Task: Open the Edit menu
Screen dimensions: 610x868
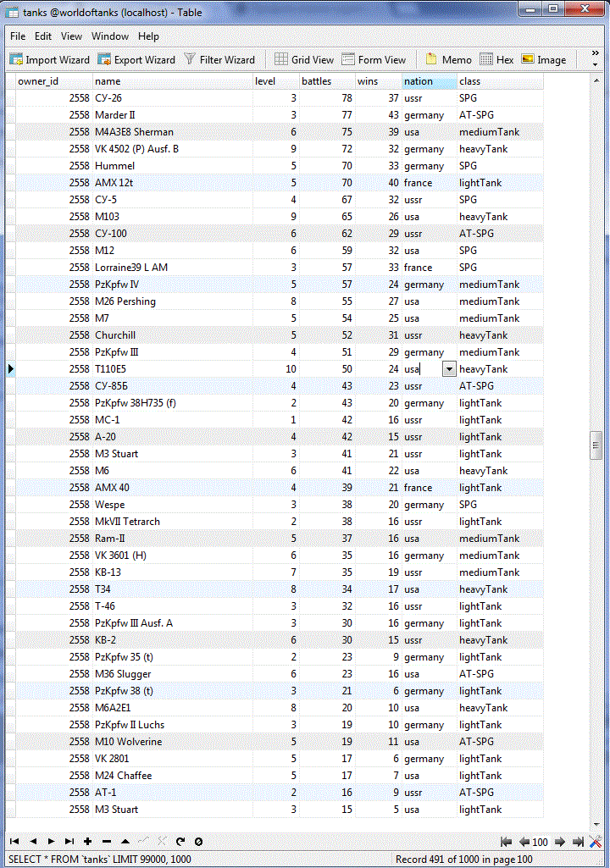Action: pyautogui.click(x=42, y=36)
